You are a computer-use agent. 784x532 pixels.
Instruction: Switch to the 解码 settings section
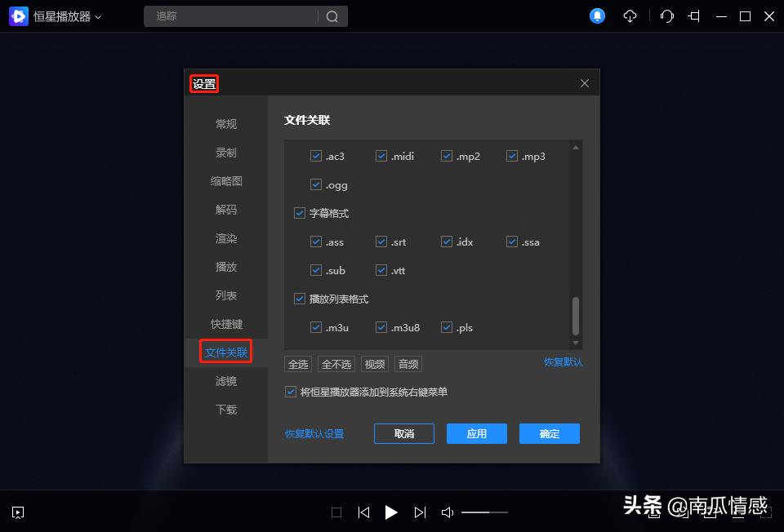coord(225,210)
